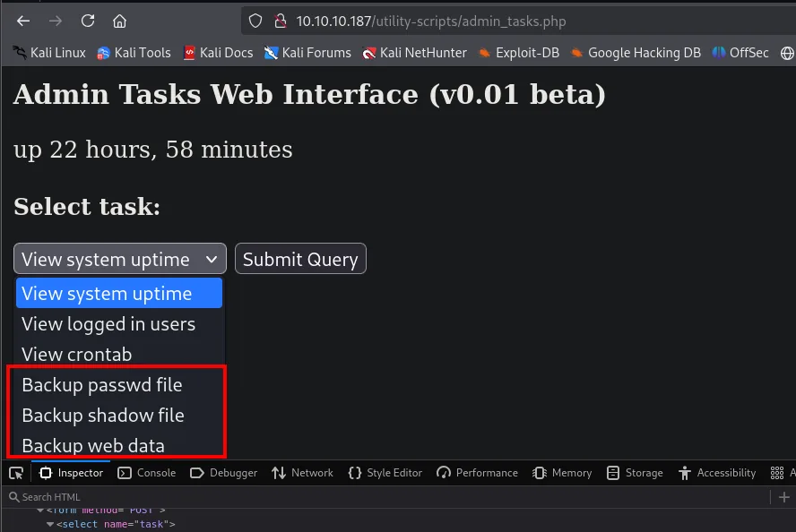Switch to the Console tab

[147, 473]
